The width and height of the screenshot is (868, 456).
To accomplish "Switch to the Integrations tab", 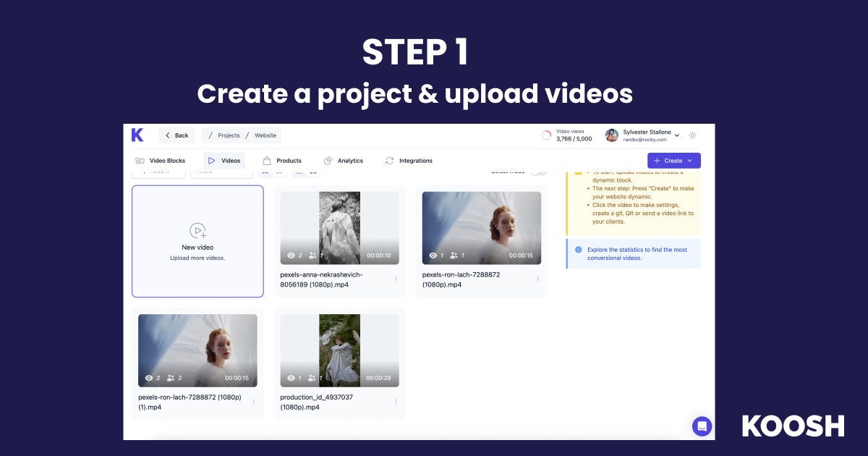I will (408, 161).
